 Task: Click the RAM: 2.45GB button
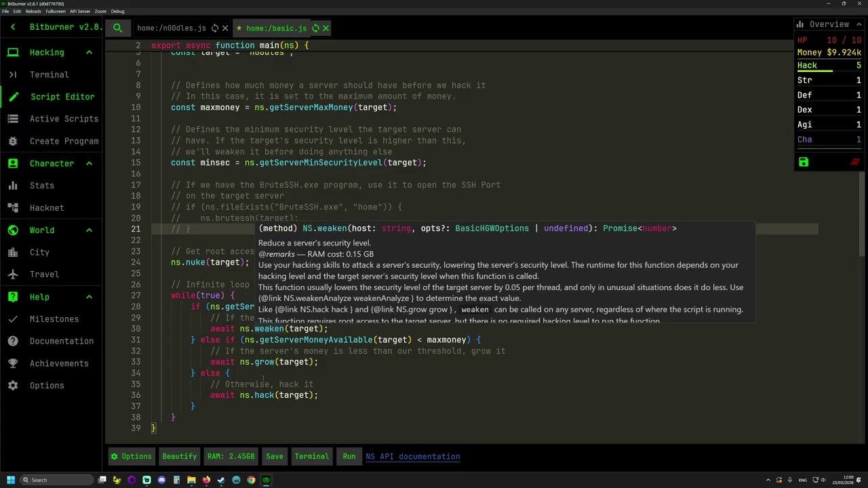click(231, 456)
